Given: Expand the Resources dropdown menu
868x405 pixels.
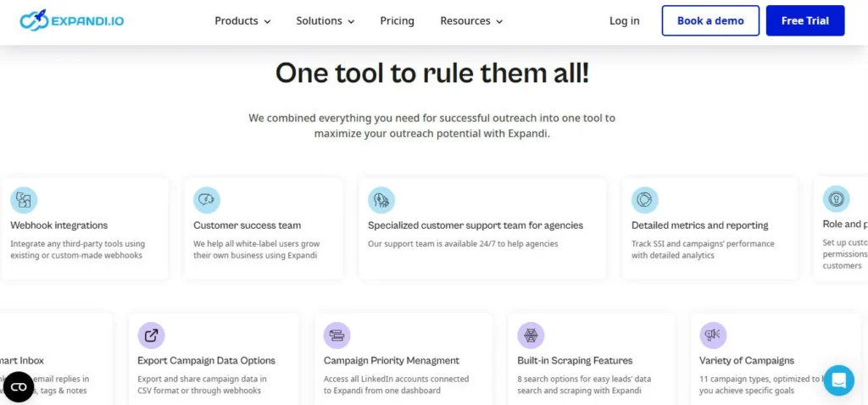Looking at the screenshot, I should pos(471,21).
